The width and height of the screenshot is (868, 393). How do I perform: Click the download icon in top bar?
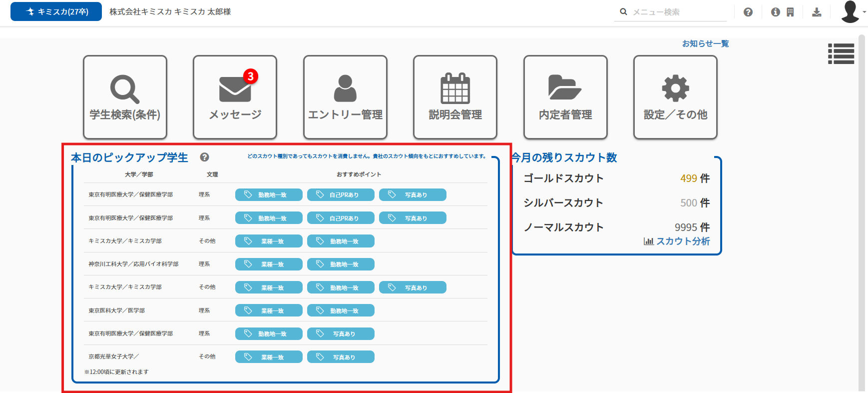tap(817, 12)
